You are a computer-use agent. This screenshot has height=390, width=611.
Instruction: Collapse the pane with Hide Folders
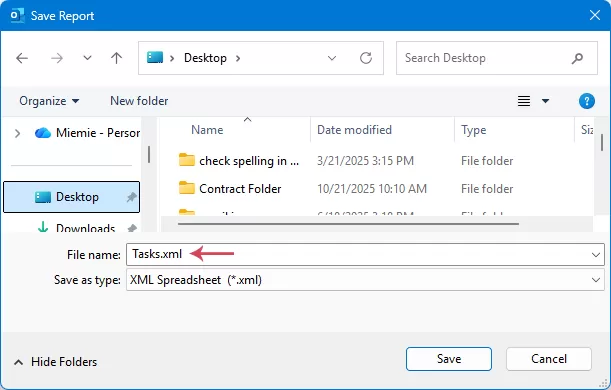click(x=56, y=362)
